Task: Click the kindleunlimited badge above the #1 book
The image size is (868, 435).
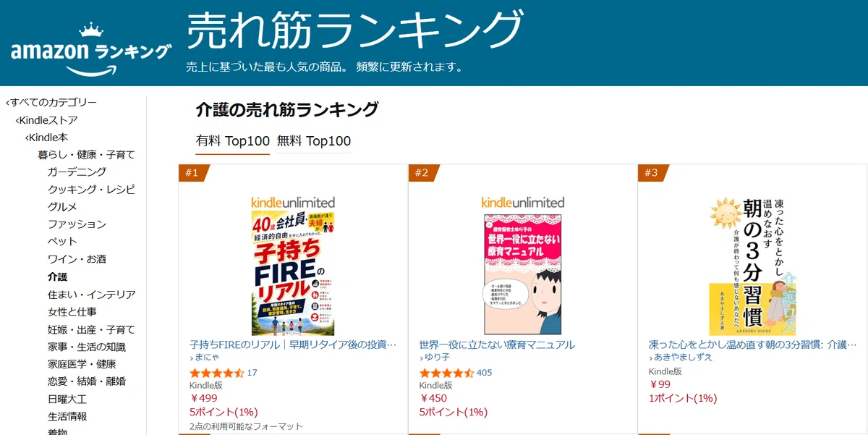Action: tap(293, 202)
